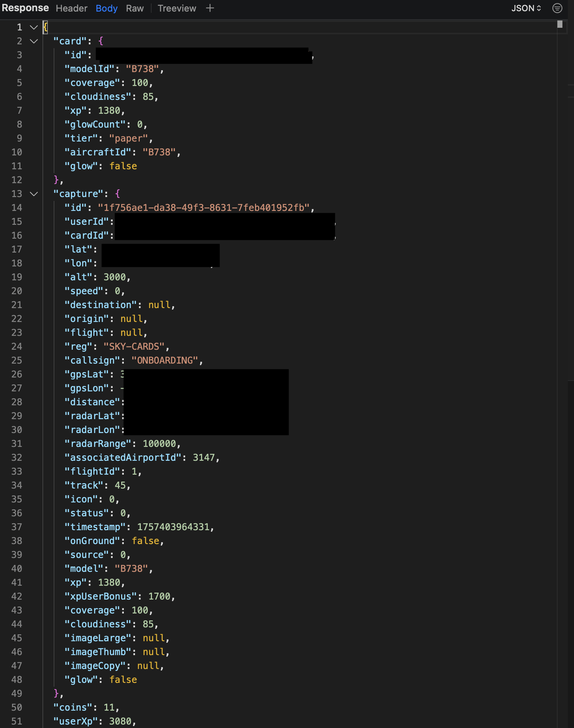Click the "imageCopy" key

(95, 666)
